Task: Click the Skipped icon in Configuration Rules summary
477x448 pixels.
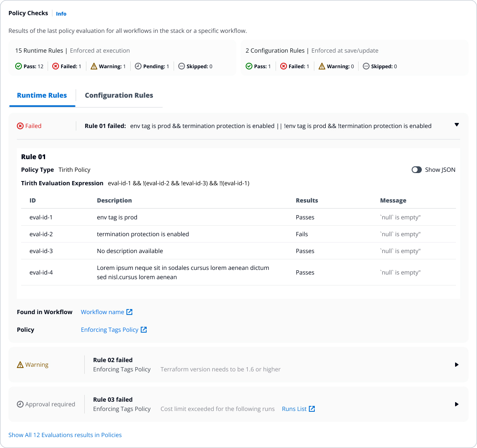Action: (x=366, y=67)
